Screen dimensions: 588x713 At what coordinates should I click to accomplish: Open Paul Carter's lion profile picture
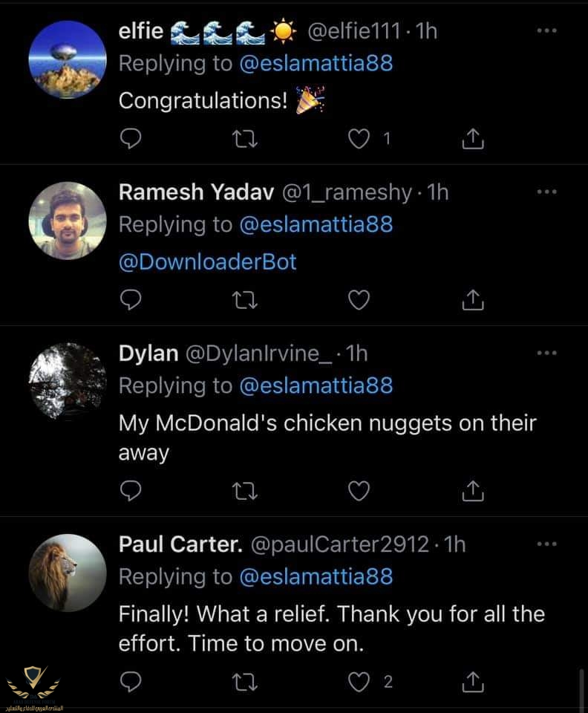68,573
